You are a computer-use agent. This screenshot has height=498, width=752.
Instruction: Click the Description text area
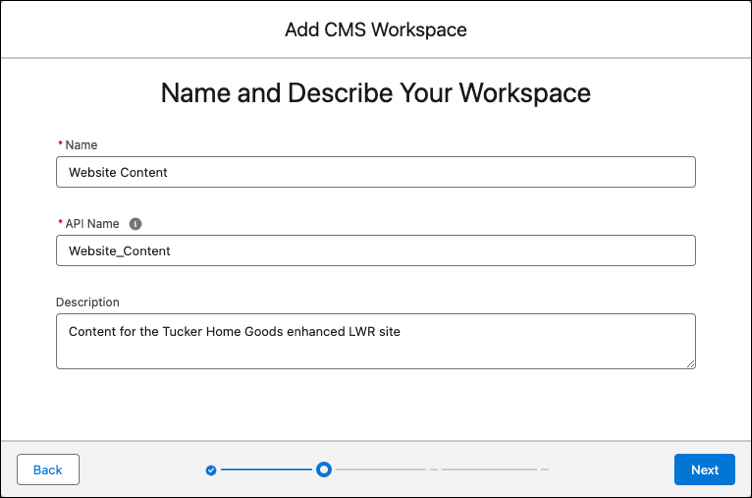(376, 341)
